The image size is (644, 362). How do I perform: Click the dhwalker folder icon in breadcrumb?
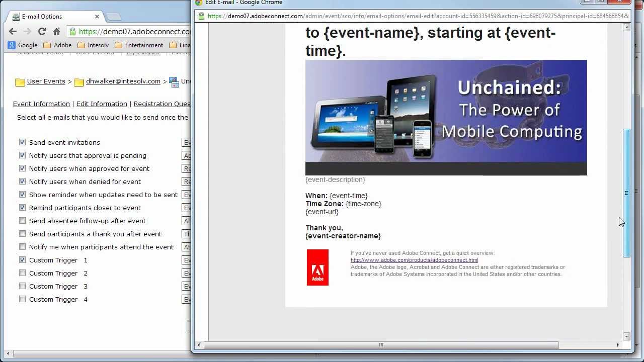click(x=79, y=82)
